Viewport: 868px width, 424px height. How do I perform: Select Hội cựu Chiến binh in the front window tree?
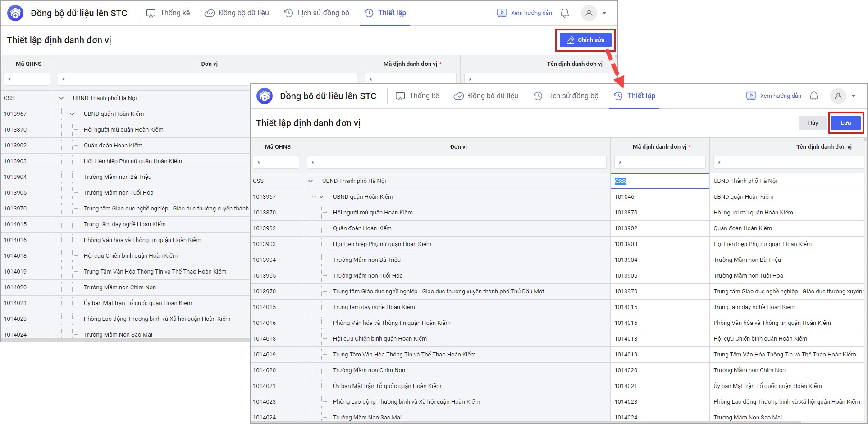(x=380, y=339)
